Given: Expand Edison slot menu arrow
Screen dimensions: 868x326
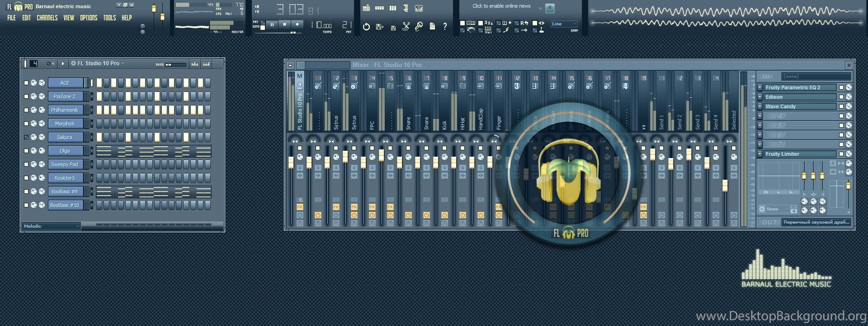Looking at the screenshot, I should (x=760, y=97).
